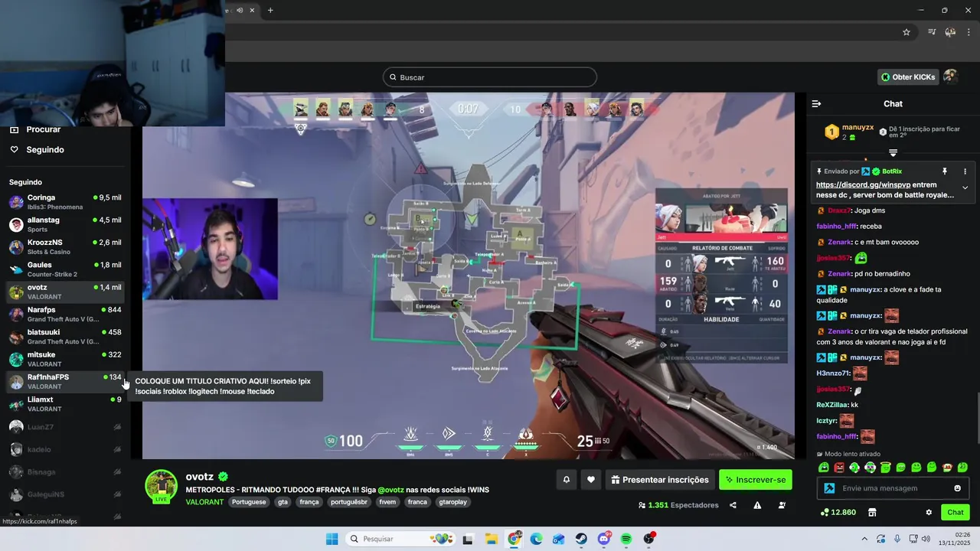
Task: Select the Portuguese tag
Action: (249, 502)
